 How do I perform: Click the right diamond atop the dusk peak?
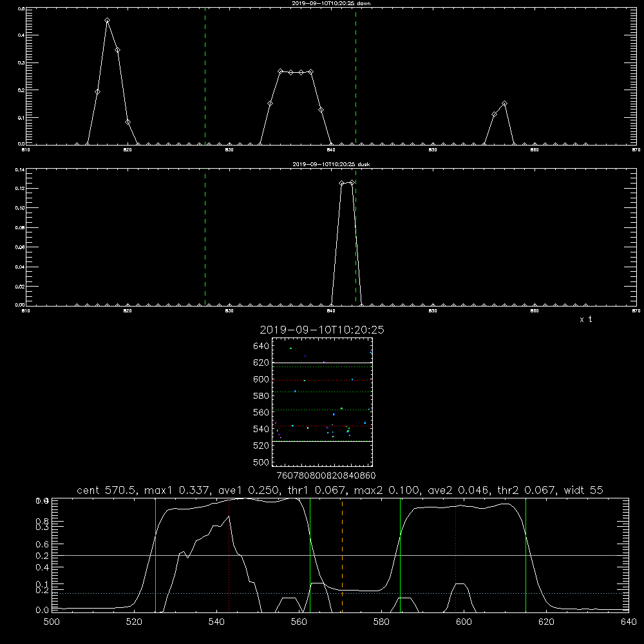(x=352, y=183)
